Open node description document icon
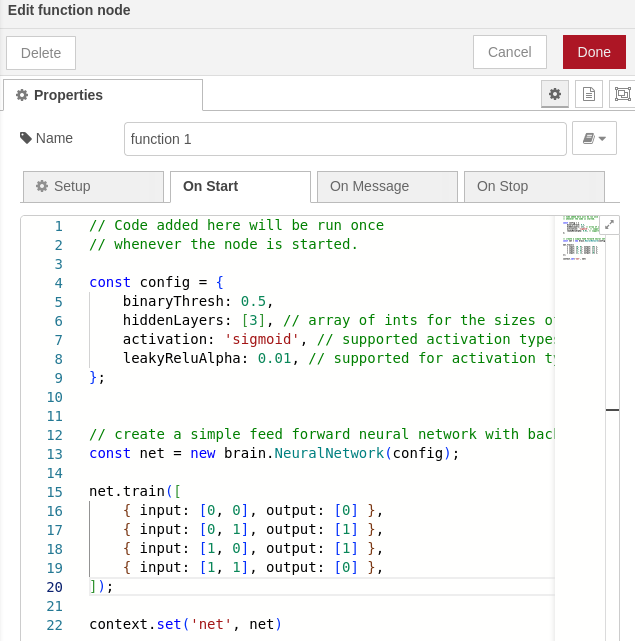Screen dimensions: 635x641 click(x=588, y=94)
